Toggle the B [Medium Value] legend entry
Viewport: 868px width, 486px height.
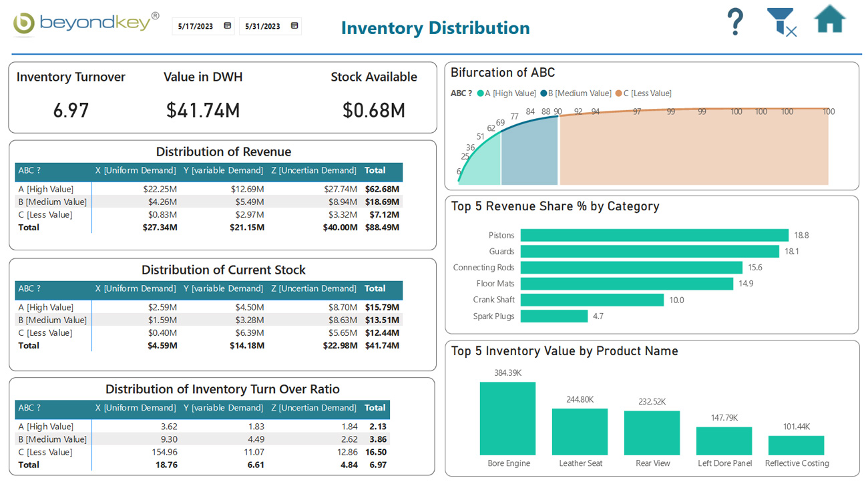(580, 93)
